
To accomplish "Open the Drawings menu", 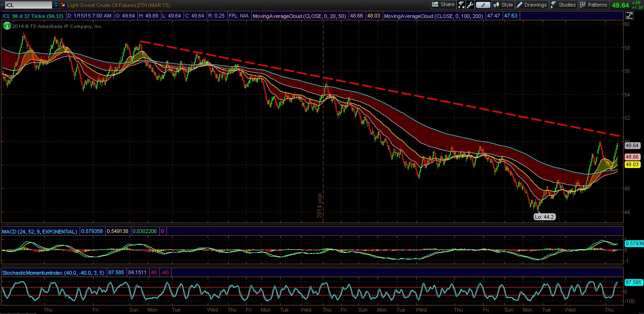I will point(532,5).
